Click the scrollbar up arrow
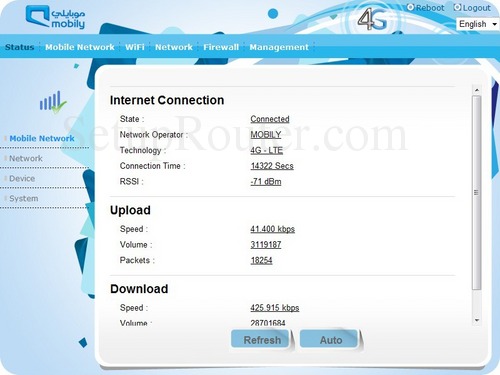The image size is (500, 375). 477,90
